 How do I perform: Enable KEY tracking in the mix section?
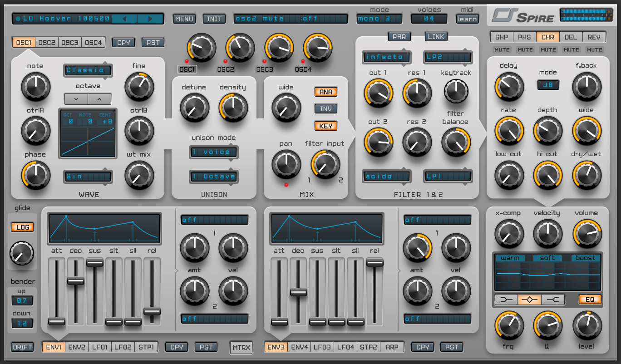(x=325, y=126)
